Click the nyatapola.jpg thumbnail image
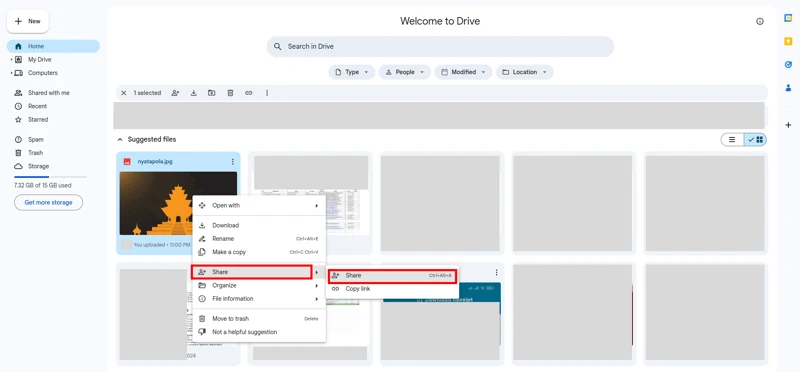This screenshot has width=800, height=372. click(178, 203)
